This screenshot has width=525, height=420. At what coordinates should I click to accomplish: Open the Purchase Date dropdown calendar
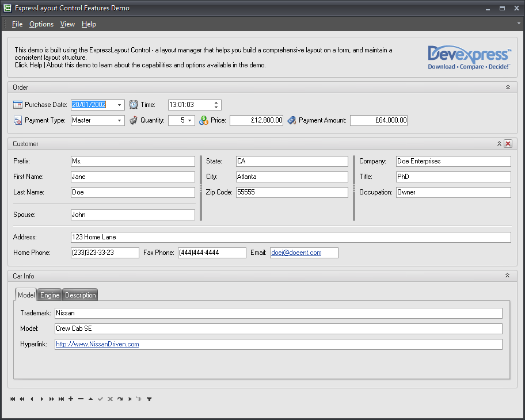point(119,105)
